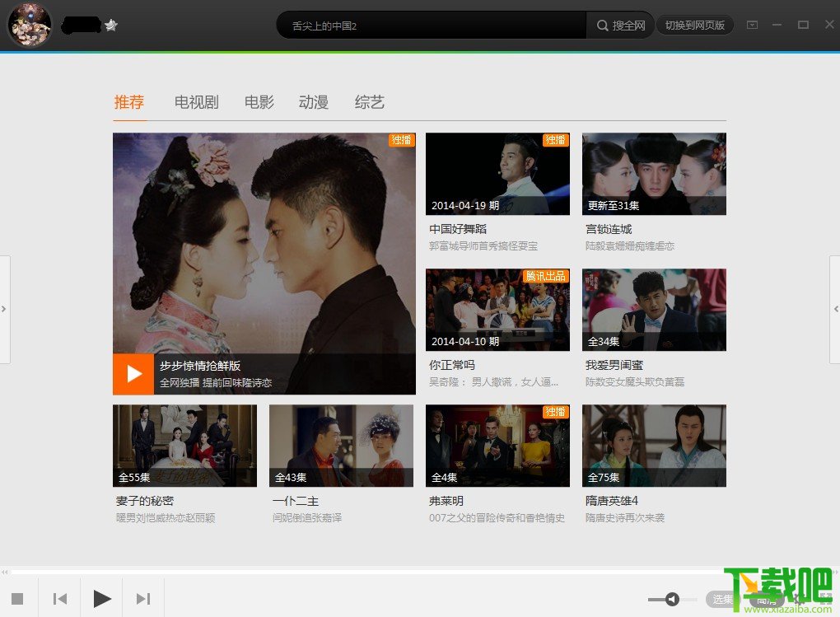Mute using the volume speaker knob

[x=672, y=599]
